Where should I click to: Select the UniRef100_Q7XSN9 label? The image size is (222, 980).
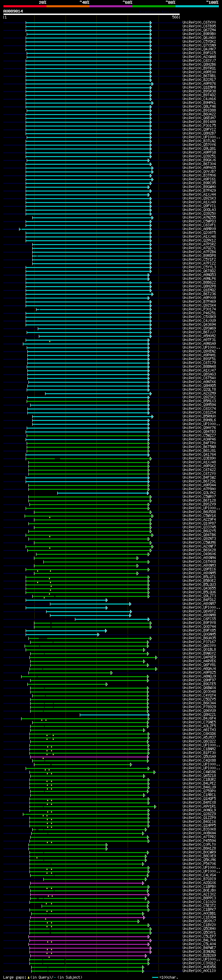pos(199,45)
